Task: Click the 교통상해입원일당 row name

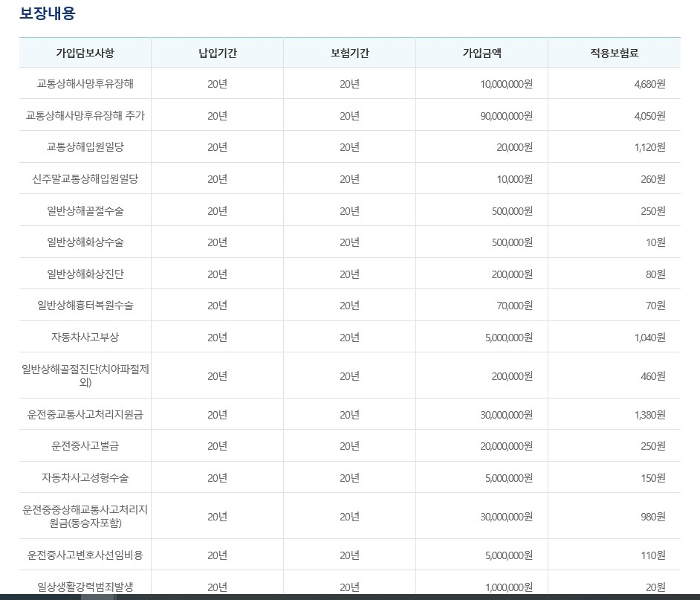Action: pos(85,146)
